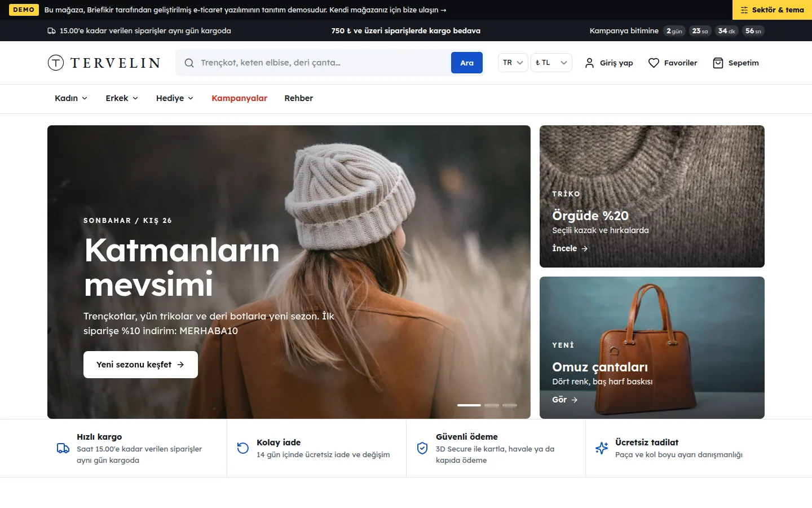Click the Omuz çantaları bag promo image

(x=652, y=348)
